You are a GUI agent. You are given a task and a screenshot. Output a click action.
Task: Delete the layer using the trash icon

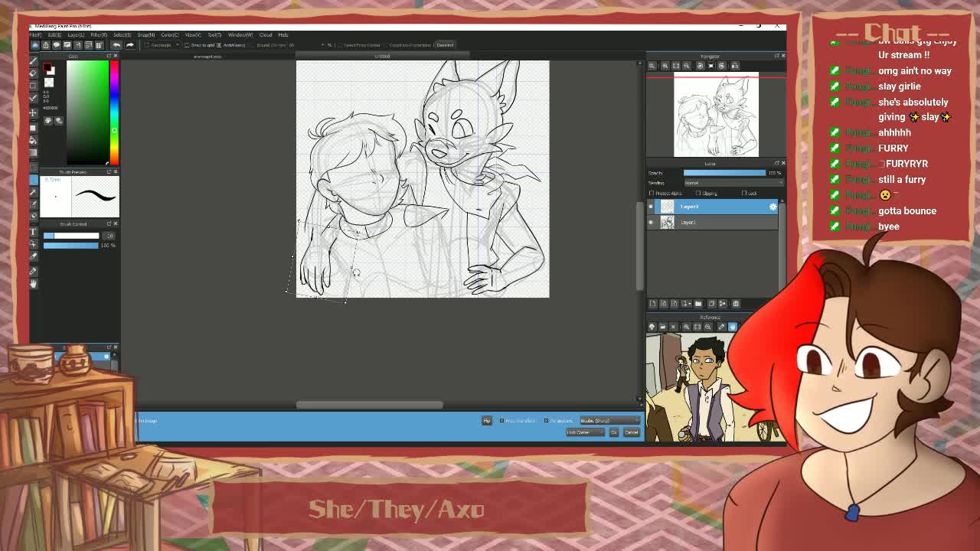coord(736,304)
